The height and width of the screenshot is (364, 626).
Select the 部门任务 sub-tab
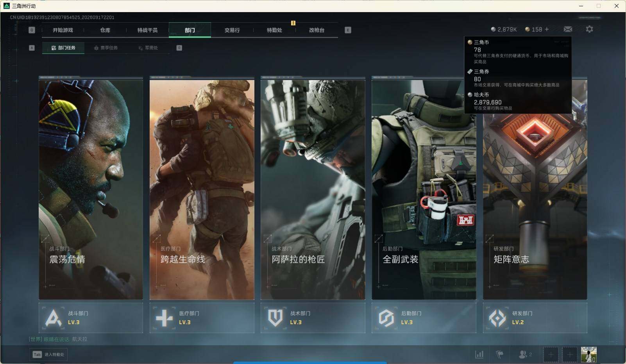pyautogui.click(x=63, y=48)
